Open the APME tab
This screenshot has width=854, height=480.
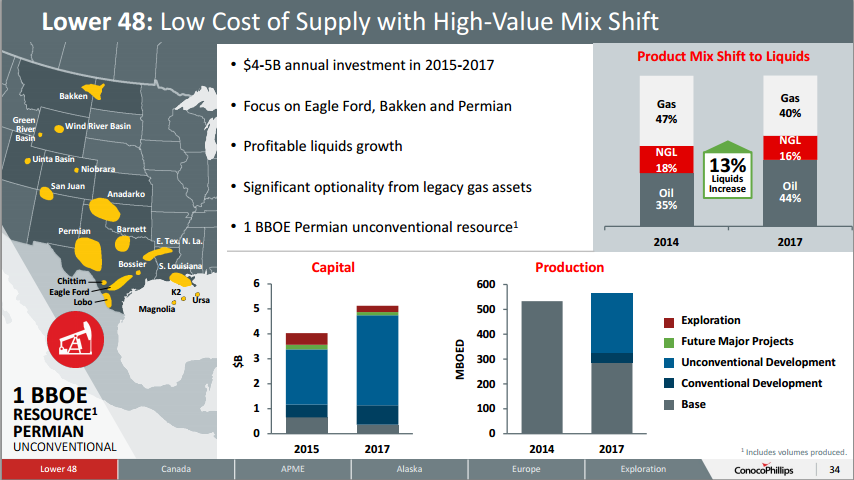point(292,469)
